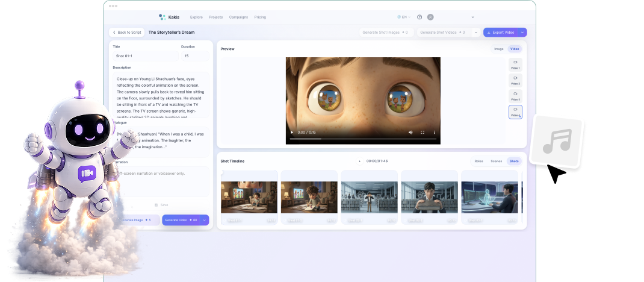Go Back to Script
Screen dimensions: 644x282
tap(126, 33)
